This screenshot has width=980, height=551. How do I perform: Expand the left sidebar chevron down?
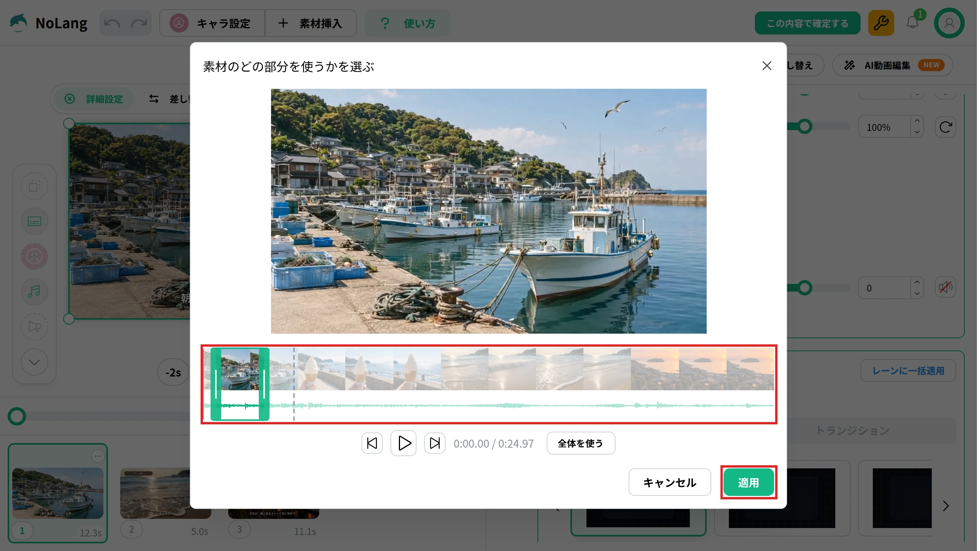tap(34, 362)
